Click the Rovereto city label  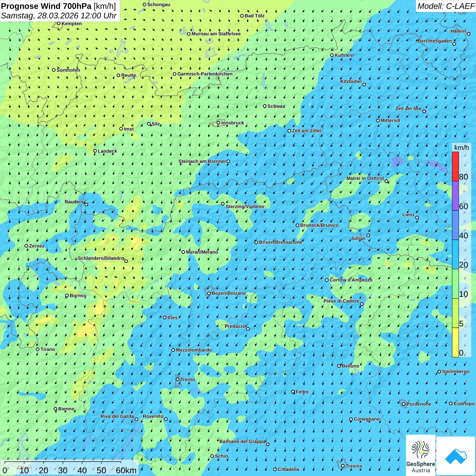click(153, 416)
